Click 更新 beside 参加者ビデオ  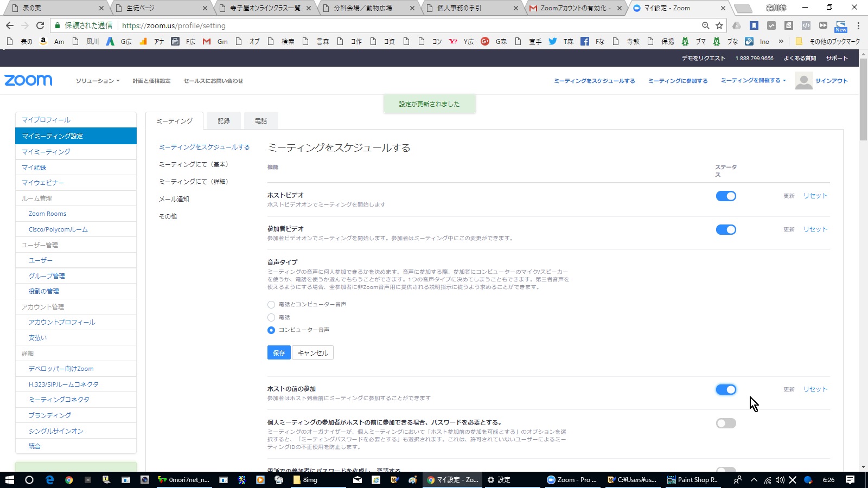pyautogui.click(x=789, y=229)
